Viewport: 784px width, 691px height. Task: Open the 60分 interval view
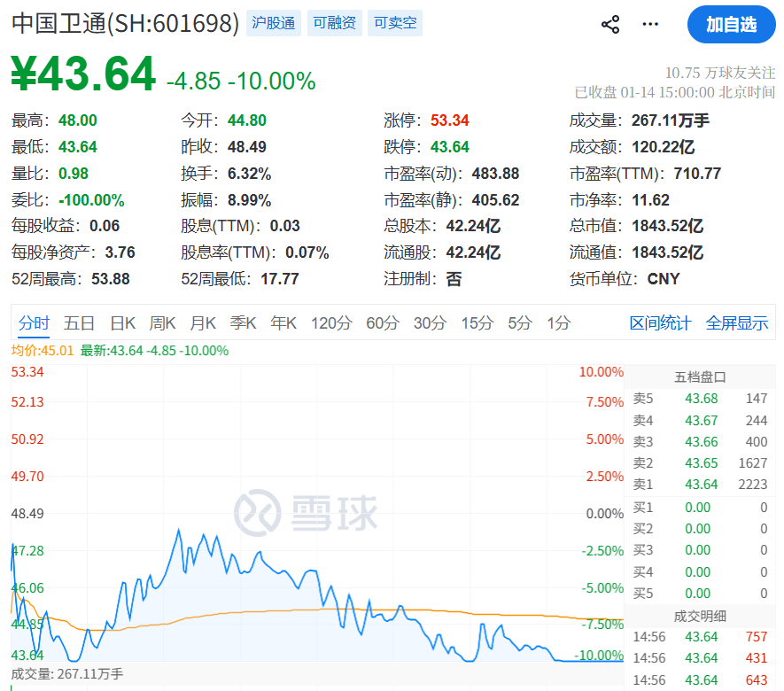pos(382,323)
